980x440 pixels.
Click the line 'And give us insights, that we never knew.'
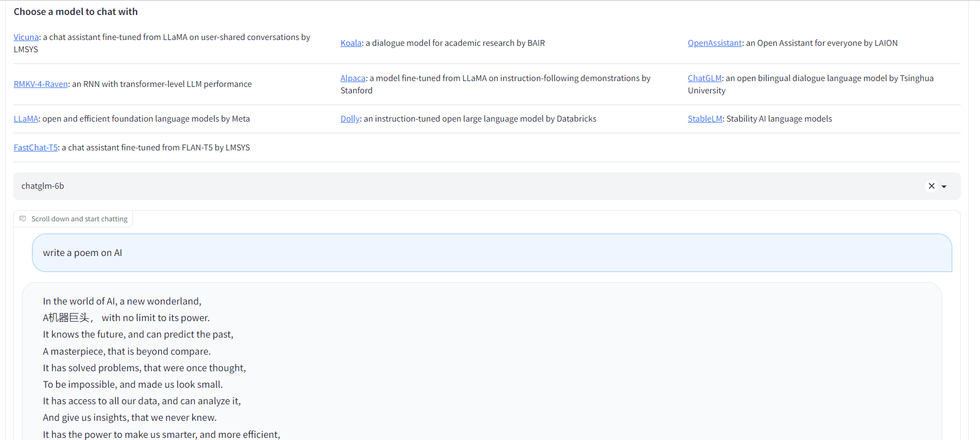pos(130,418)
